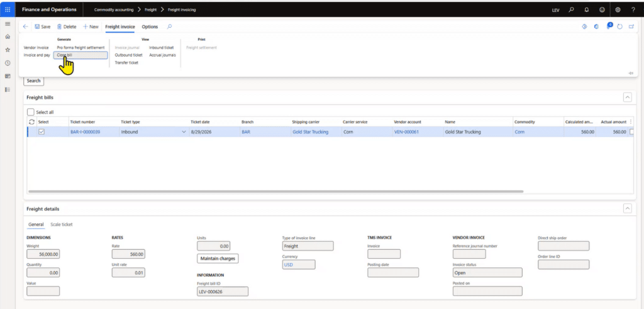The height and width of the screenshot is (309, 644).
Task: Collapse the Freight details section
Action: [x=627, y=209]
